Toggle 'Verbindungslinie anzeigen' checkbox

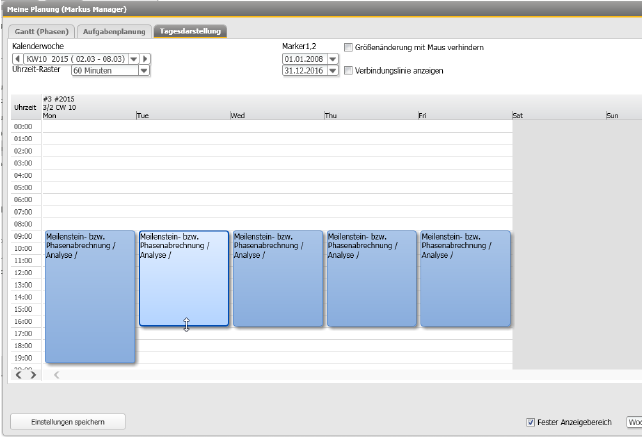pyautogui.click(x=348, y=71)
